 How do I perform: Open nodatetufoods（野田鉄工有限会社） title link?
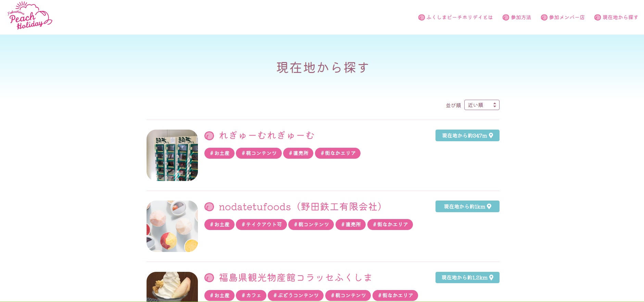point(300,207)
